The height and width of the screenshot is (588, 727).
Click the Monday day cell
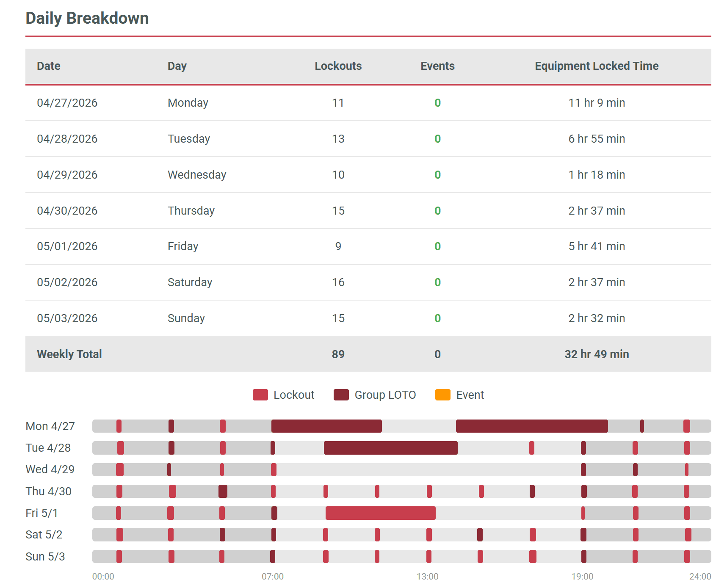[188, 103]
